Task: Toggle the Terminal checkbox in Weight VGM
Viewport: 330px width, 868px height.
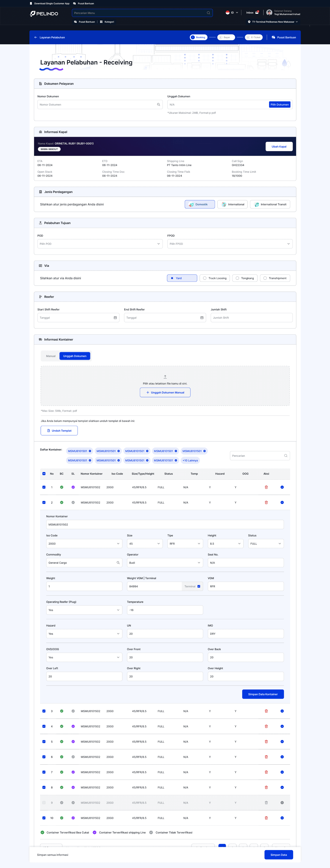Action: click(199, 586)
